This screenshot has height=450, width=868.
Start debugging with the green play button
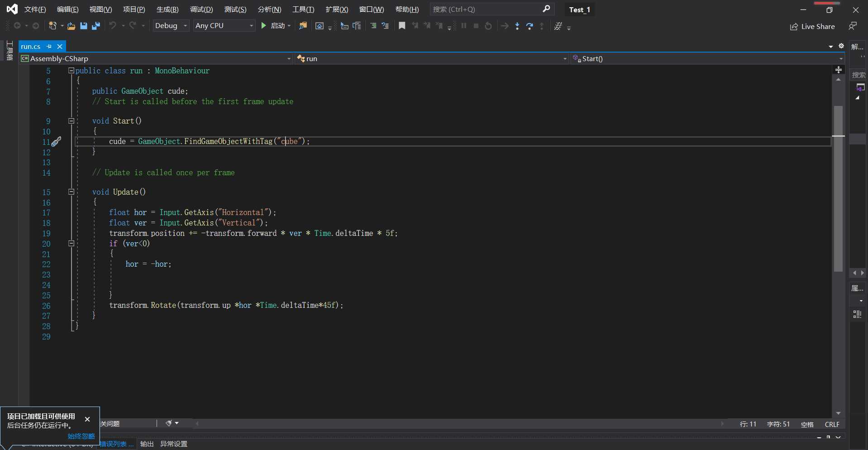click(264, 26)
